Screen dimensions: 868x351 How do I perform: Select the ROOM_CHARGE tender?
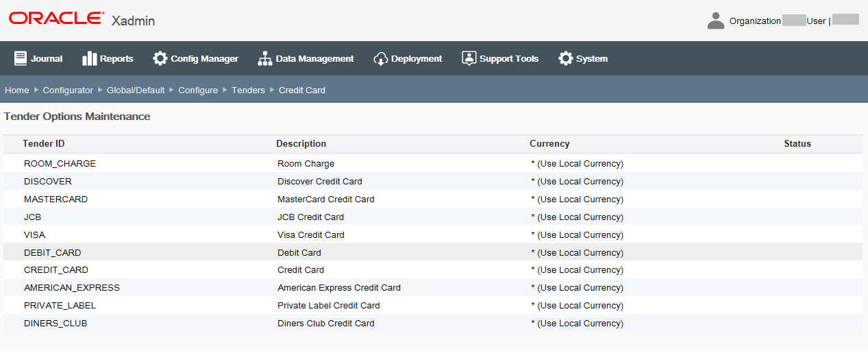click(x=60, y=164)
